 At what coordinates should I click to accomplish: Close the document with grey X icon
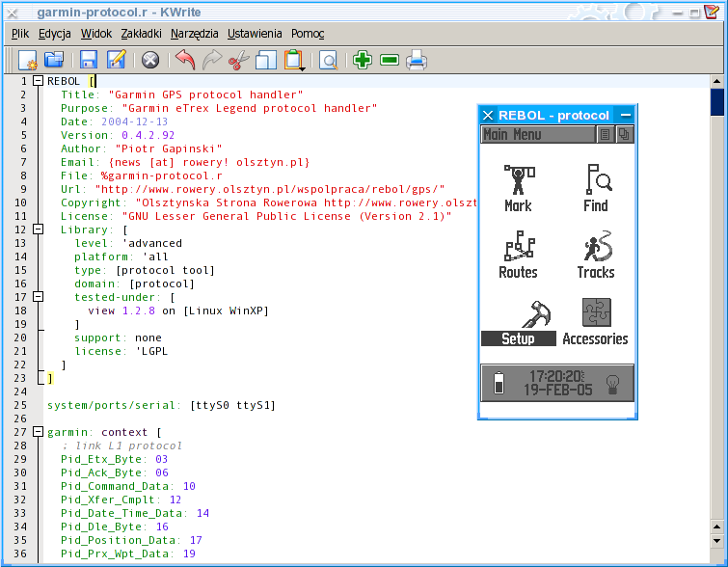[150, 60]
